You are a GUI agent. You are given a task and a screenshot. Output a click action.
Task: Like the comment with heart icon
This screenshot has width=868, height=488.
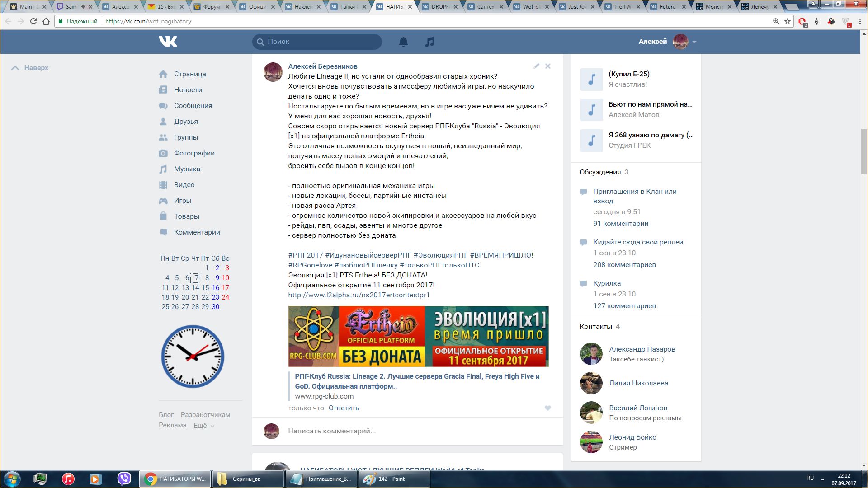point(548,408)
